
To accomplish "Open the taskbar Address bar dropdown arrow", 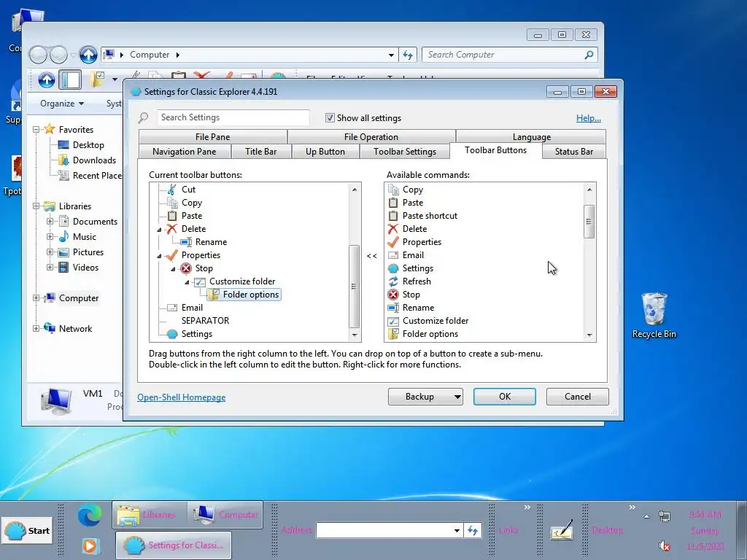I will point(457,531).
